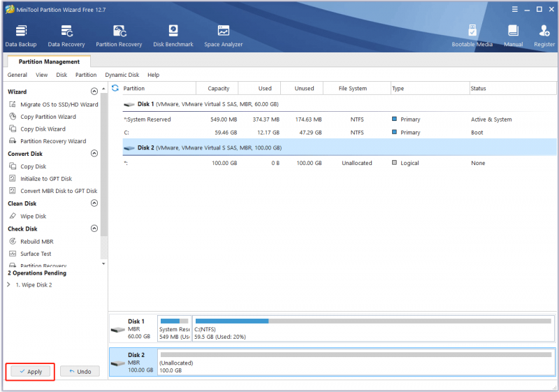Screen dimensions: 559x392
Task: Select the C:(NTFS) partition bar on Disk 1
Action: [x=373, y=328]
